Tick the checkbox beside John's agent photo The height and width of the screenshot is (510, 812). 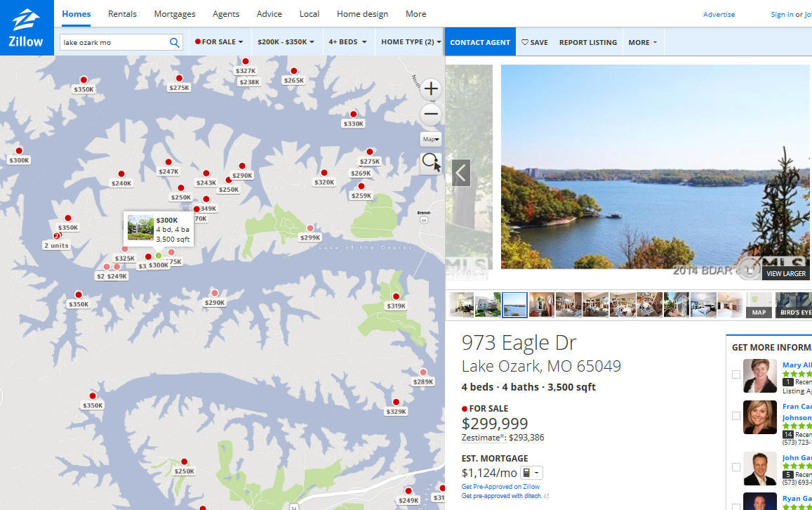coord(736,467)
